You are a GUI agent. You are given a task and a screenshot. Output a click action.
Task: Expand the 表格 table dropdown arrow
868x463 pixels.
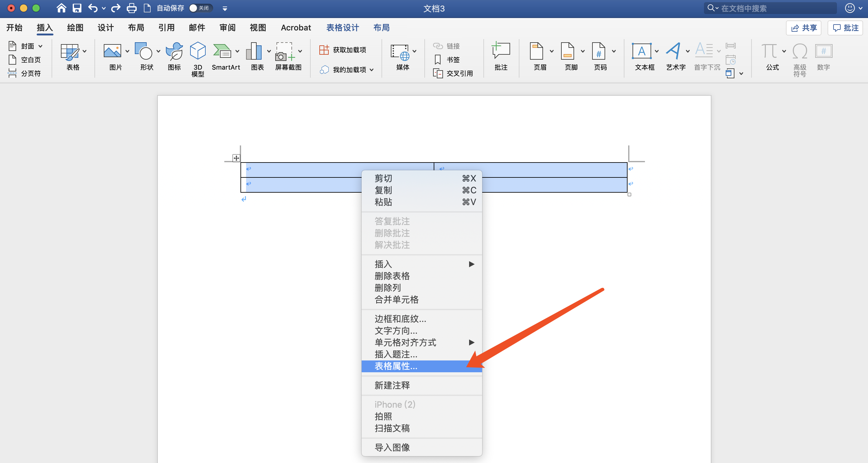85,51
